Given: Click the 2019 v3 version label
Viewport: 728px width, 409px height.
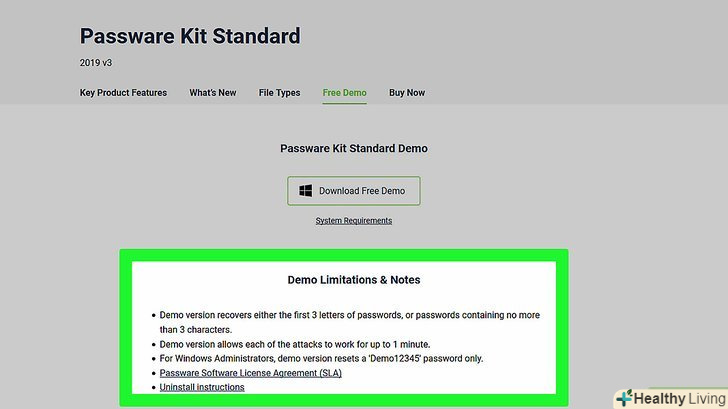Looking at the screenshot, I should (x=97, y=63).
